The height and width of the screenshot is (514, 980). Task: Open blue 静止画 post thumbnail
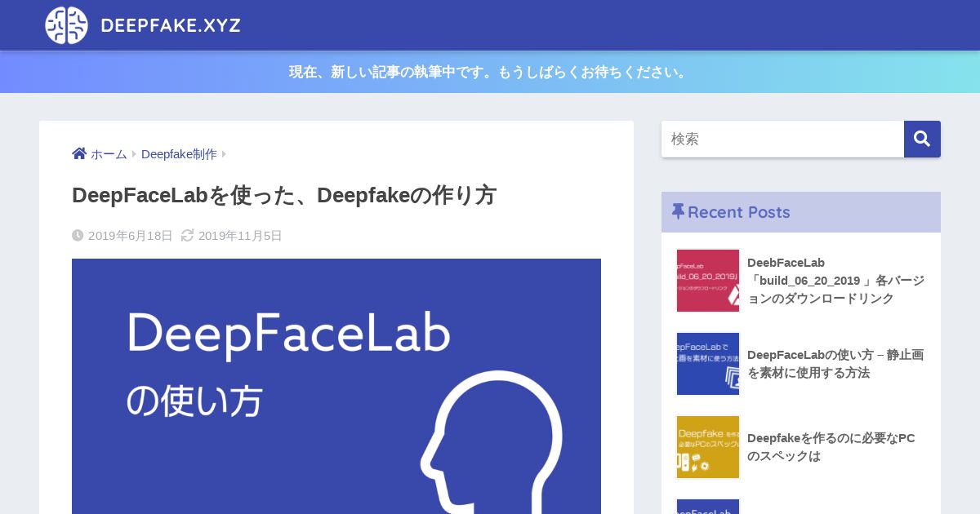click(x=708, y=364)
